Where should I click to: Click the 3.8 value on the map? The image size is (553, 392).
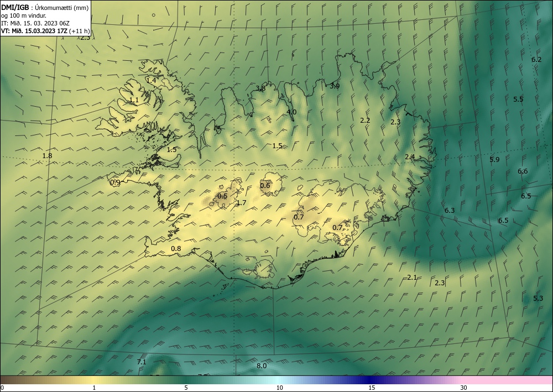pyautogui.click(x=260, y=88)
